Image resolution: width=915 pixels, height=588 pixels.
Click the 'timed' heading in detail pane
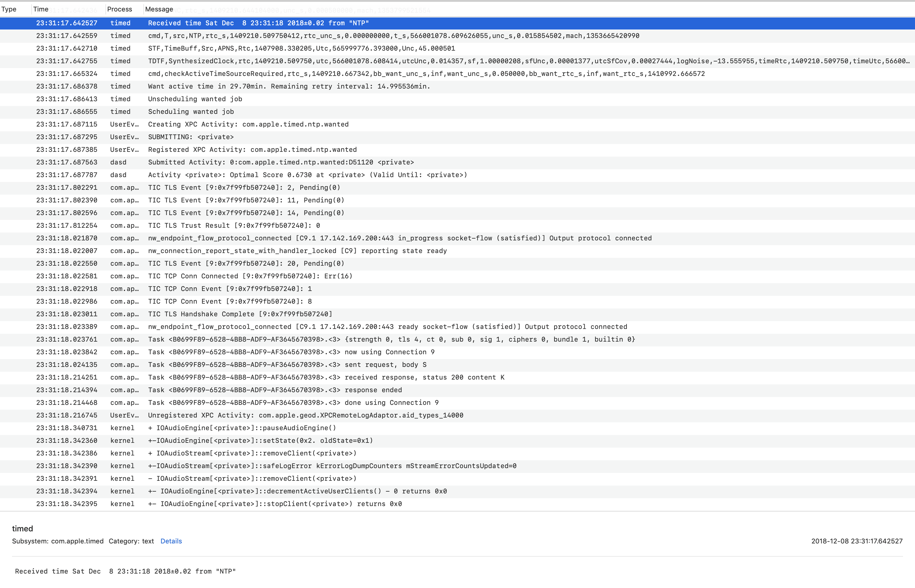23,528
